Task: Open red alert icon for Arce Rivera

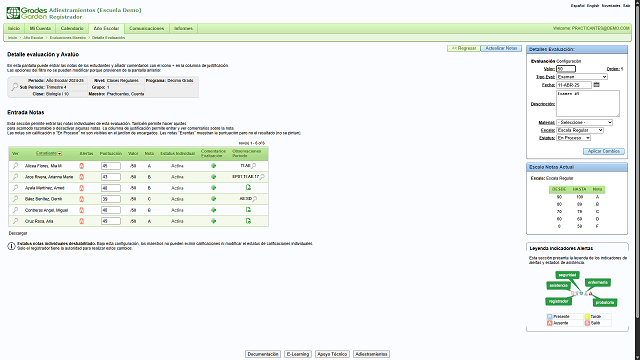Action: 81,177
